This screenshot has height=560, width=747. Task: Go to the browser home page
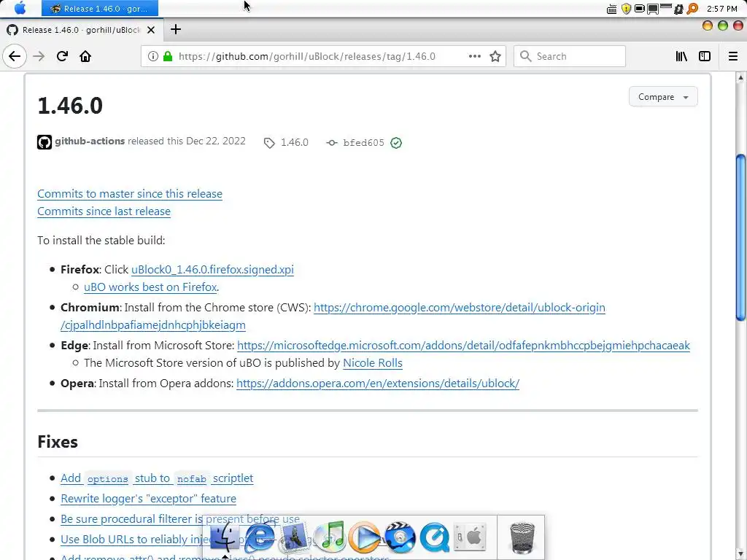coord(85,56)
